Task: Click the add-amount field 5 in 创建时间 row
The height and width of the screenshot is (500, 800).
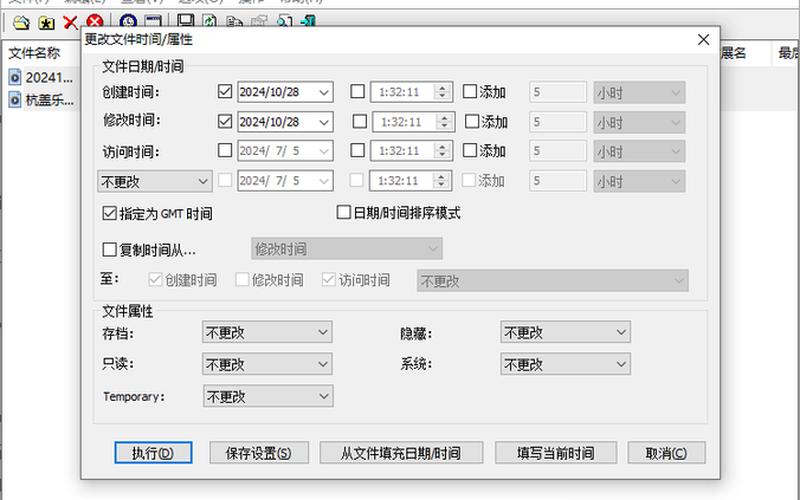Action: [558, 92]
